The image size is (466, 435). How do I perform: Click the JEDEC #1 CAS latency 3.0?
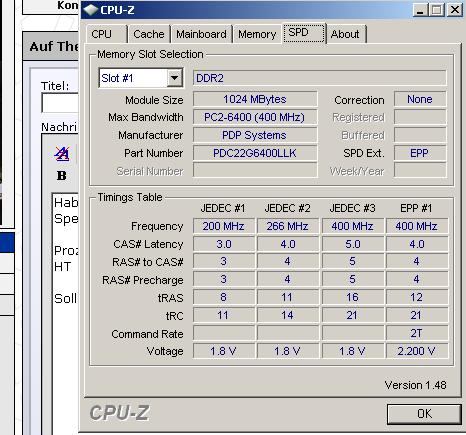tap(224, 244)
